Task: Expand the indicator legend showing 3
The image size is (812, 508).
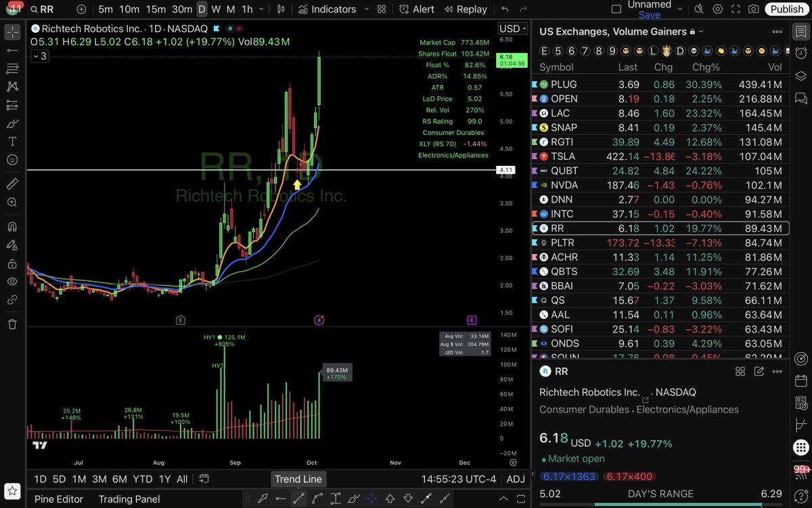Action: [x=39, y=56]
